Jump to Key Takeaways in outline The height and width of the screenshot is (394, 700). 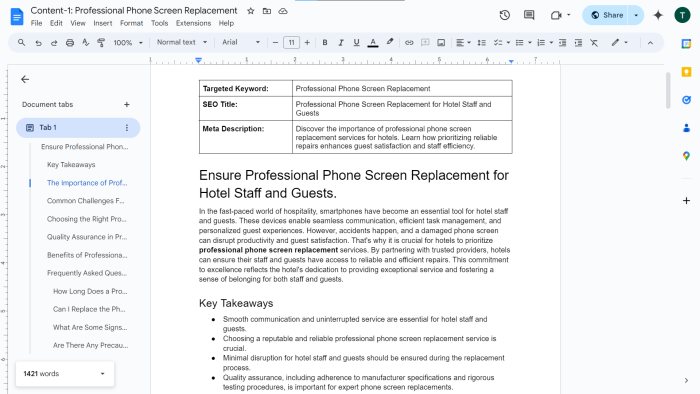pos(71,165)
